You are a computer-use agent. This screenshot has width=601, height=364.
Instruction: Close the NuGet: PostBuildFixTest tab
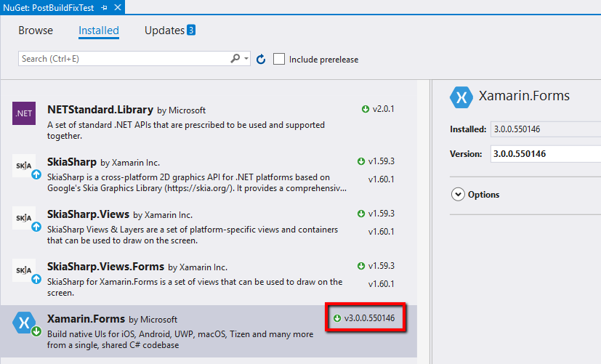pyautogui.click(x=117, y=7)
